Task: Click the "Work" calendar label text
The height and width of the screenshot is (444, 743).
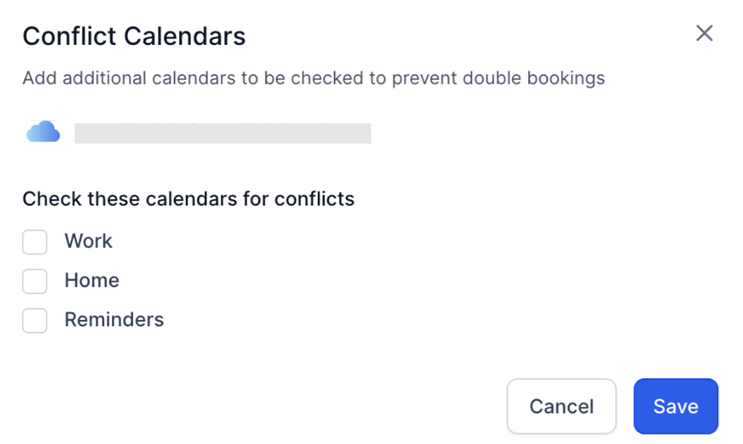Action: tap(88, 241)
